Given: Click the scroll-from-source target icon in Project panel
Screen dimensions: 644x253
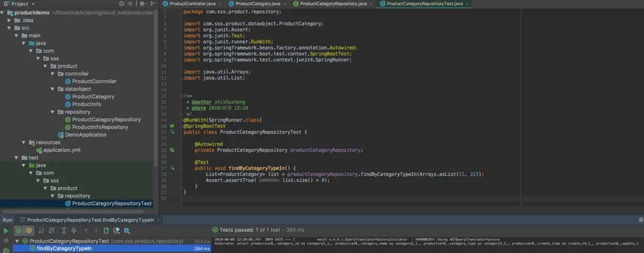Looking at the screenshot, I should tap(122, 4).
